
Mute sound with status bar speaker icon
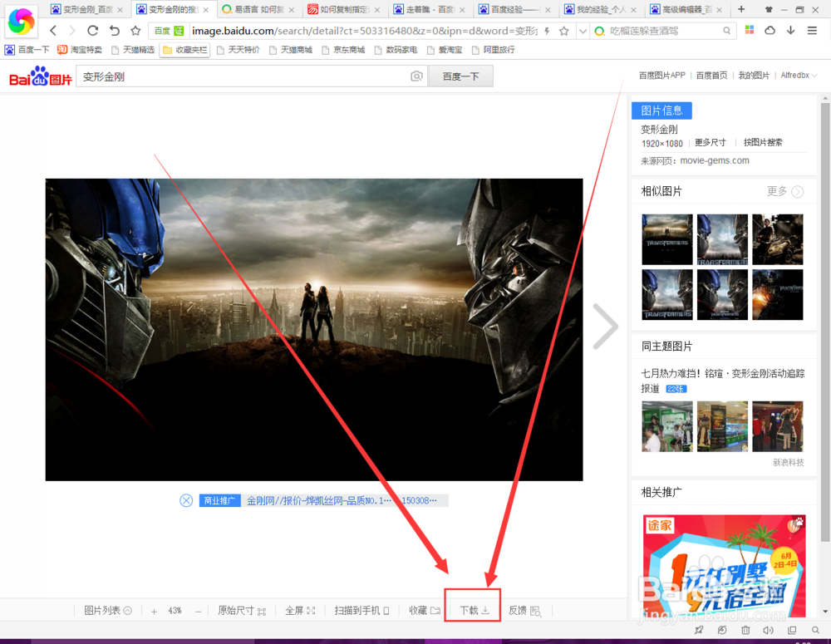[x=768, y=630]
